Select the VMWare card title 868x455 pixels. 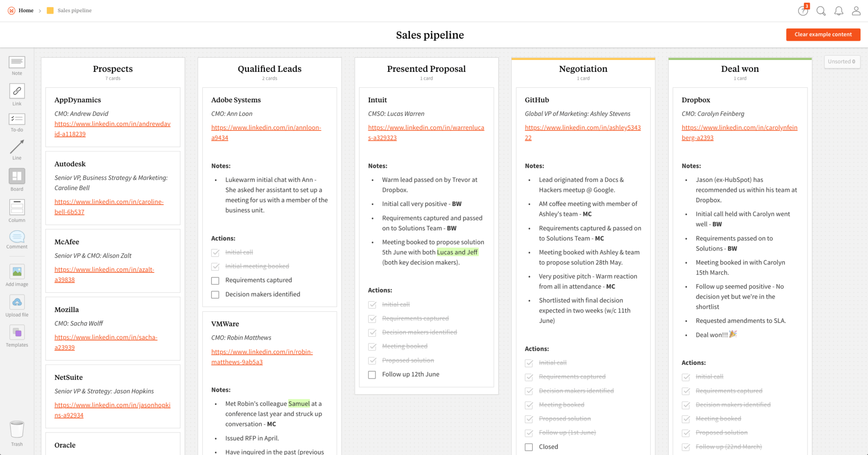(225, 324)
